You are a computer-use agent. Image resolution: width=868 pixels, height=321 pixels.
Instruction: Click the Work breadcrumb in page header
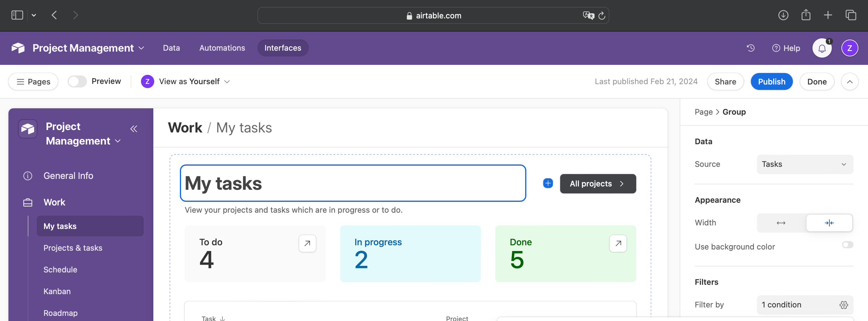(x=185, y=128)
